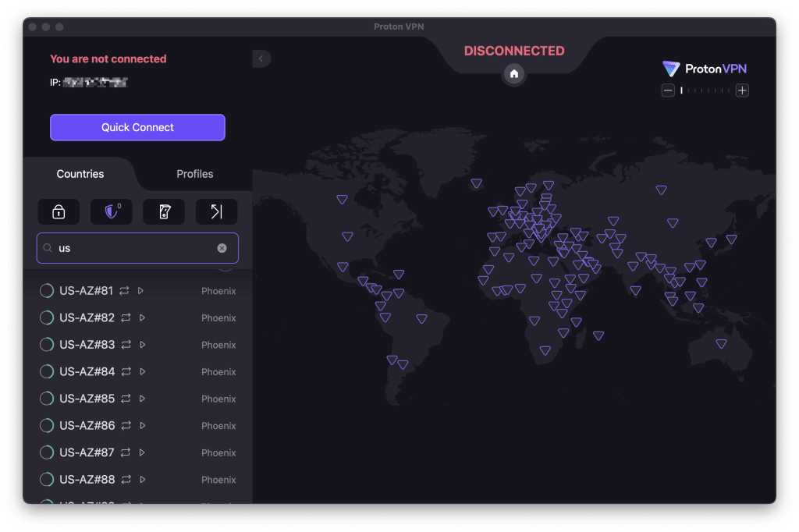
Task: Click the P2P arrows icon on US-AZ#88
Action: tap(126, 480)
